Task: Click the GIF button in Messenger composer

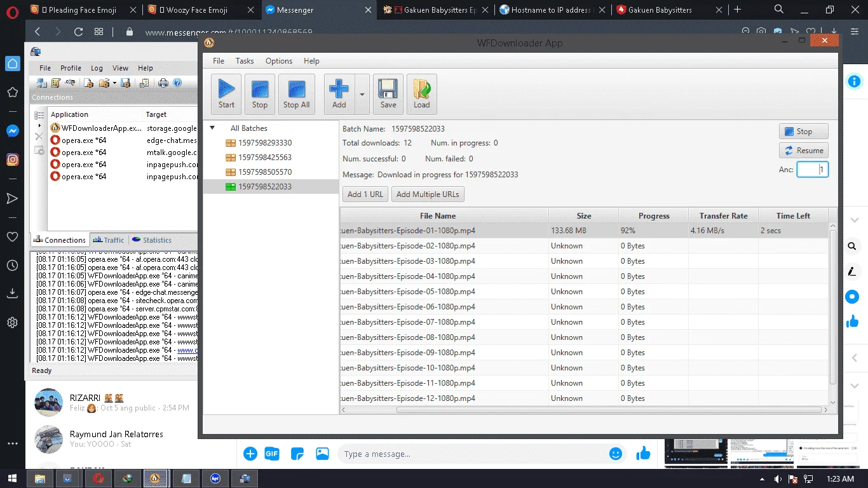Action: 272,454
